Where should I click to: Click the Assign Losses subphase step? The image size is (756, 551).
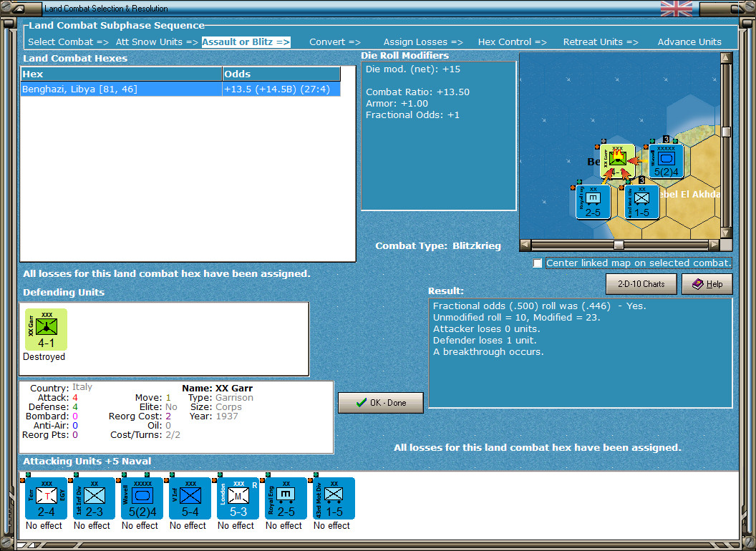[423, 42]
